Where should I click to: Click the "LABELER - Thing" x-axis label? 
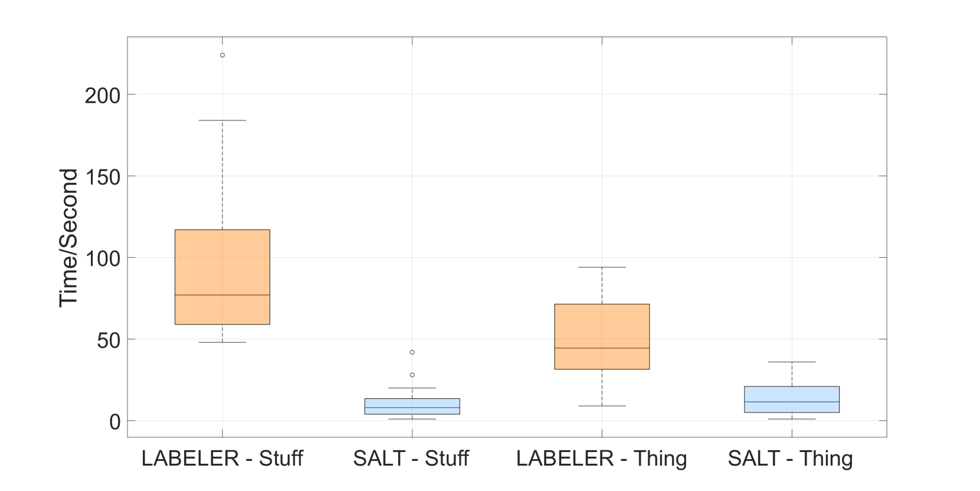[602, 459]
